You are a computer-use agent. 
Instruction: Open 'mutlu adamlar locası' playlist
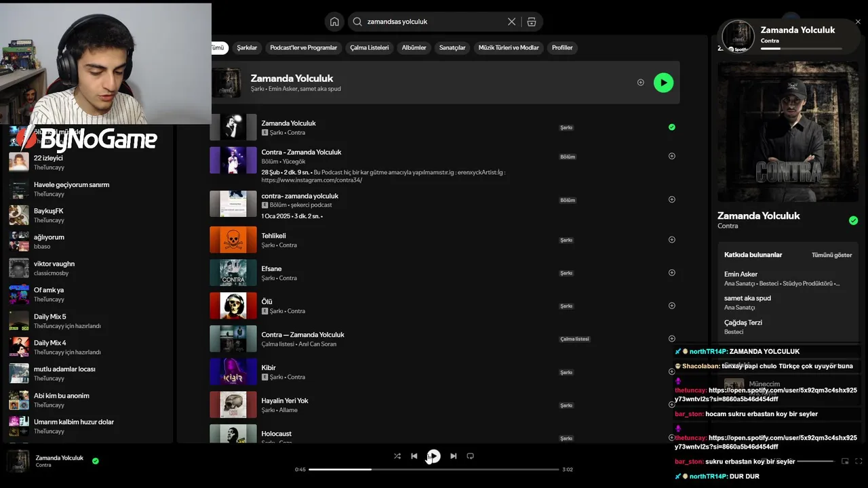[87, 373]
